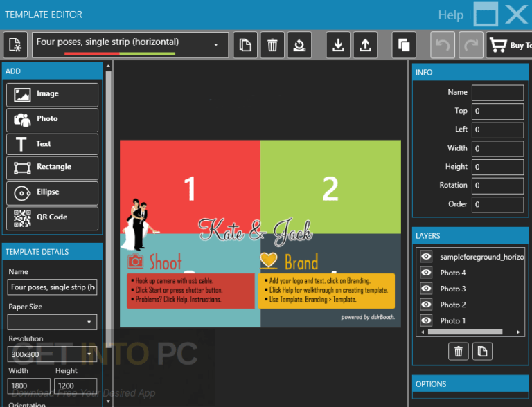Click the undo arrow button
The width and height of the screenshot is (532, 407).
point(443,45)
